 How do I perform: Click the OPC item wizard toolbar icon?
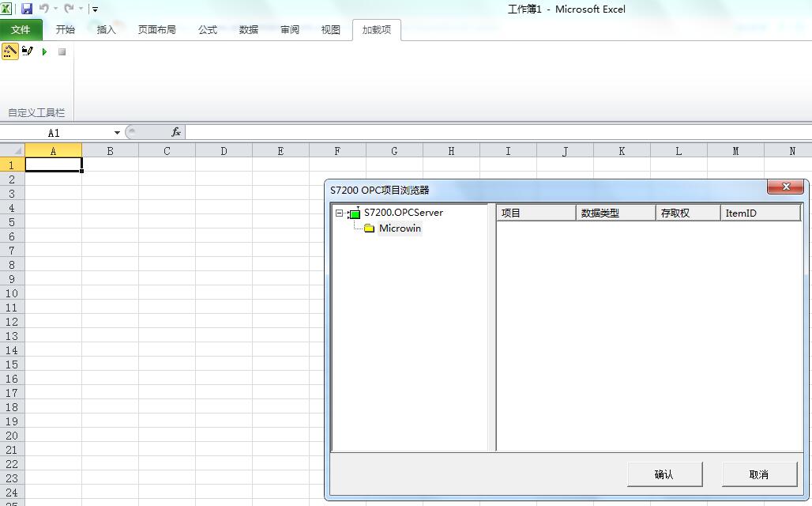click(x=9, y=51)
